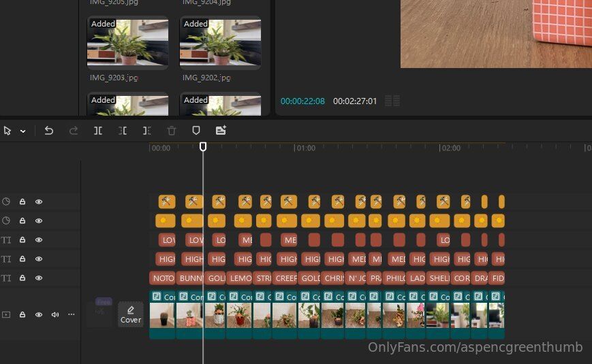Viewport: 592px width, 364px height.
Task: Lock the main video track
Action: pyautogui.click(x=22, y=315)
